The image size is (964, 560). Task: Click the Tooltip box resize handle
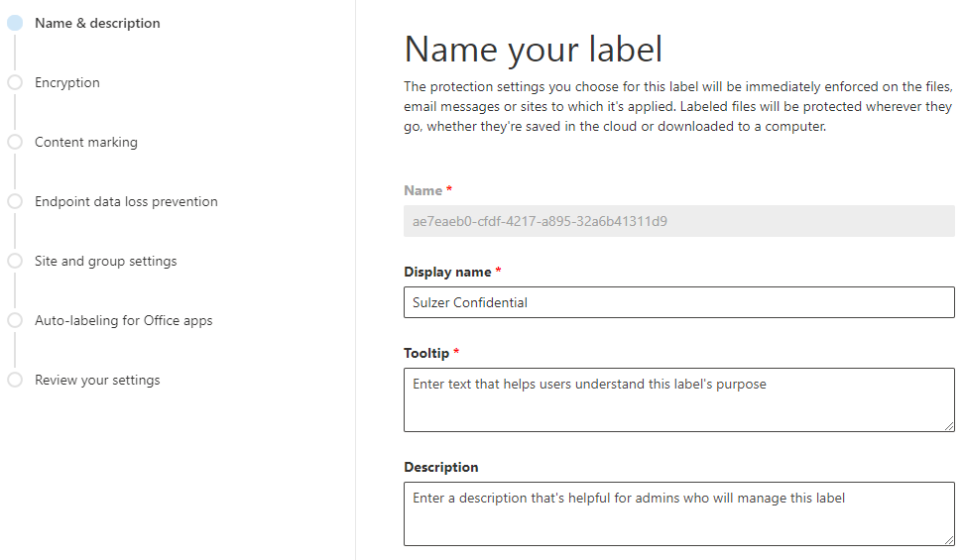[x=949, y=426]
